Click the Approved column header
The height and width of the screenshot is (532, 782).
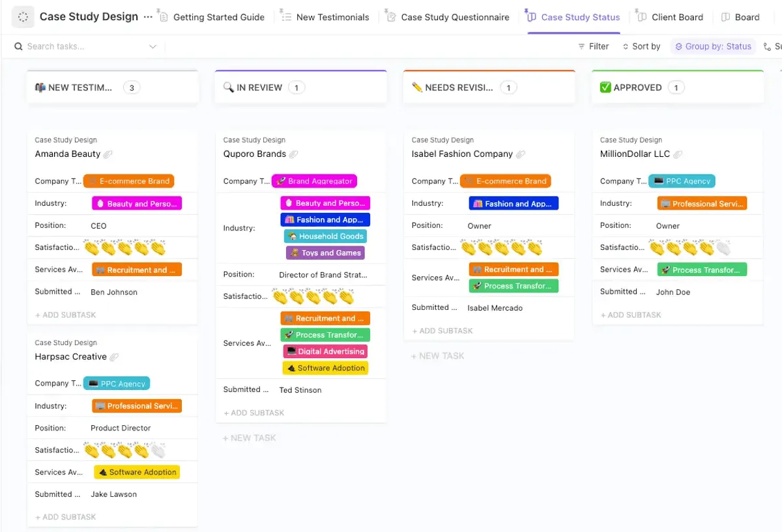coord(678,87)
